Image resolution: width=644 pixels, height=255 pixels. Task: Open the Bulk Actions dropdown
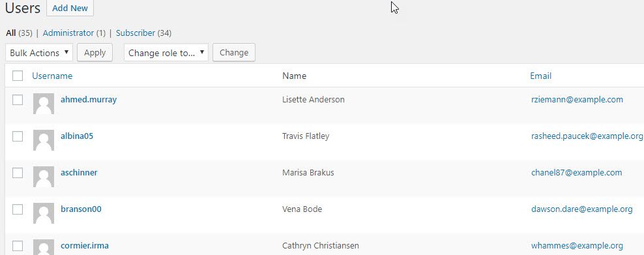tap(39, 53)
